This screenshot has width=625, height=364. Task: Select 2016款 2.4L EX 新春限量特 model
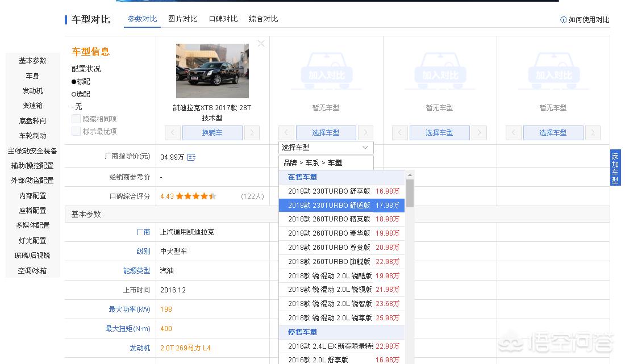click(342, 346)
